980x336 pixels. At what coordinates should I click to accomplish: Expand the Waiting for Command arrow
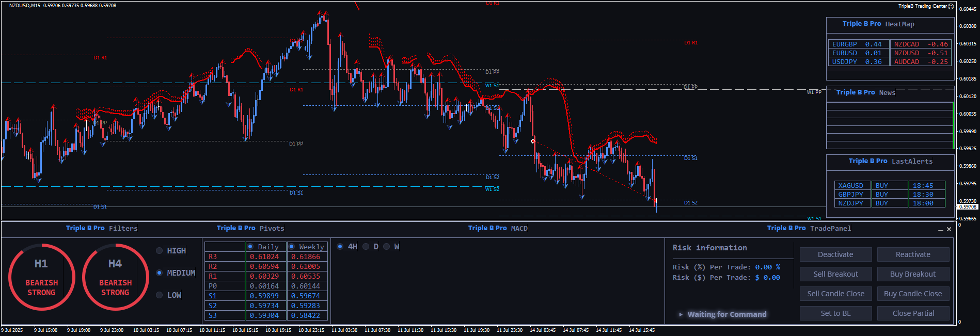(681, 314)
